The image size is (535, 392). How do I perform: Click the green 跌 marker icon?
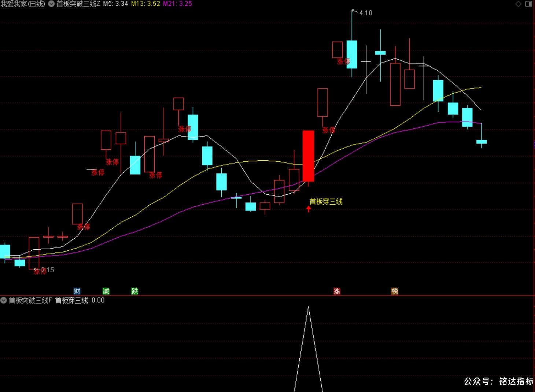pos(135,291)
